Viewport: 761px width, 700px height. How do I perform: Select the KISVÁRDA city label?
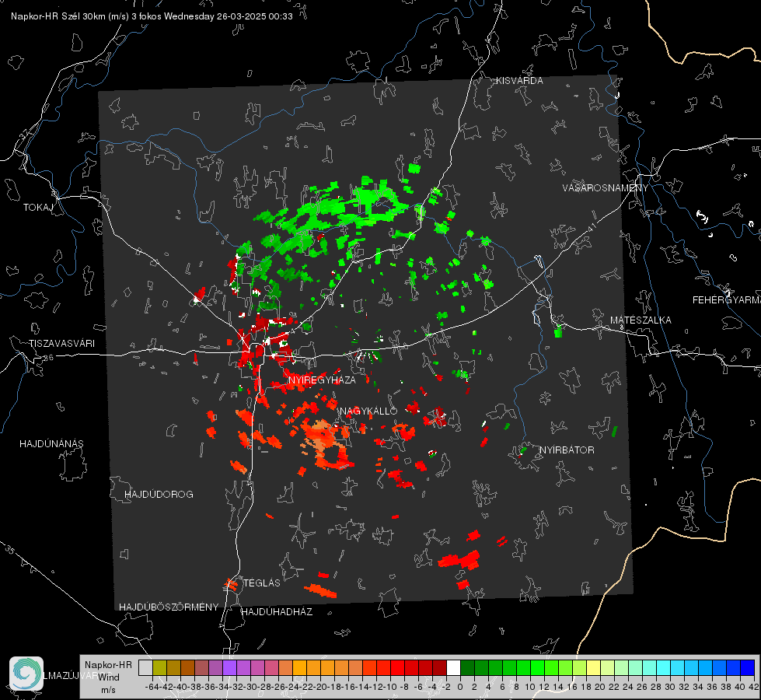pos(519,81)
